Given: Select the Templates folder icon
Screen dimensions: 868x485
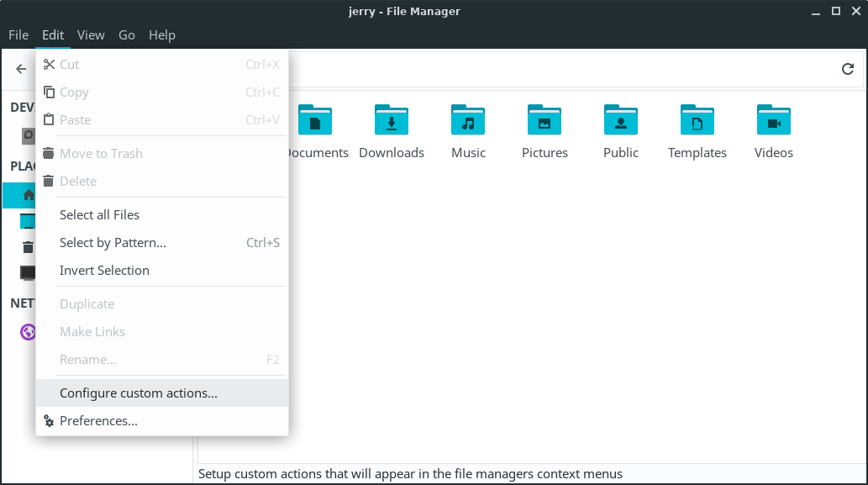Looking at the screenshot, I should pyautogui.click(x=697, y=121).
